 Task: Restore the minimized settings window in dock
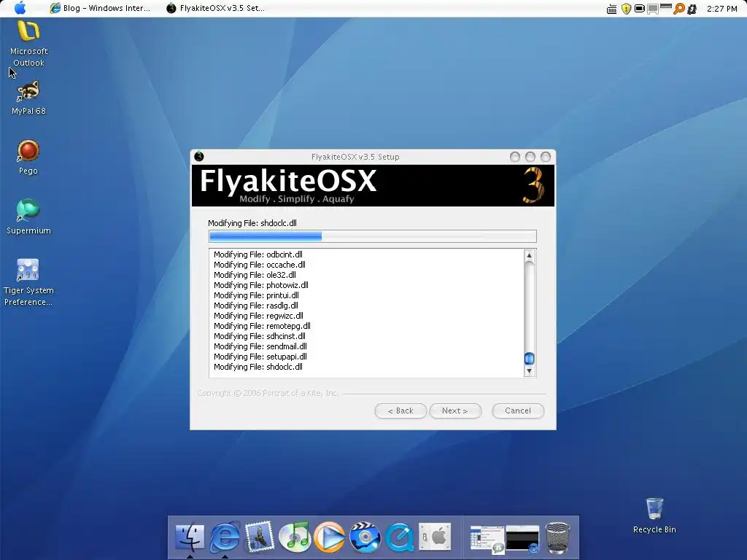(x=487, y=539)
